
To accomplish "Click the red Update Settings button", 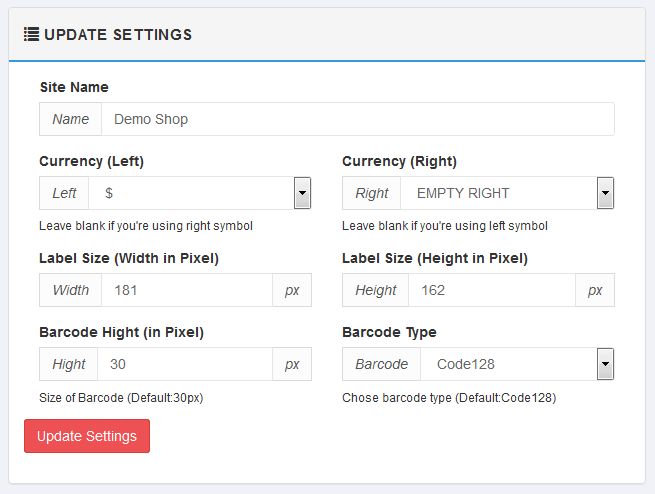I will pos(87,436).
